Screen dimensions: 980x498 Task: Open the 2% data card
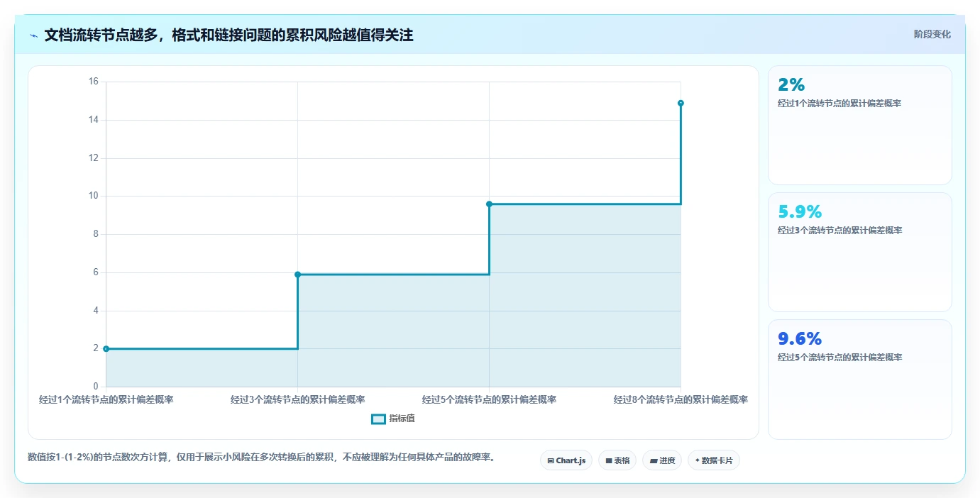click(860, 125)
